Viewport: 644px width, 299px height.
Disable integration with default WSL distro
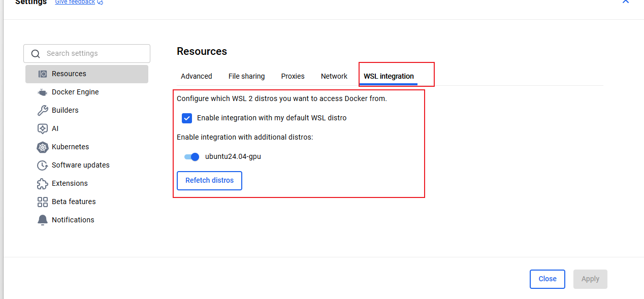coord(187,118)
